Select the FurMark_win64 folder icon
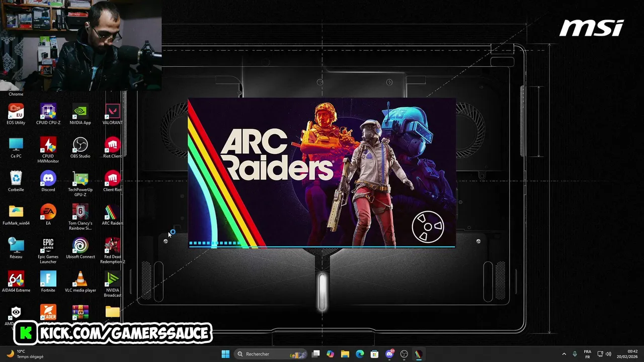The height and width of the screenshot is (362, 644). 16,215
